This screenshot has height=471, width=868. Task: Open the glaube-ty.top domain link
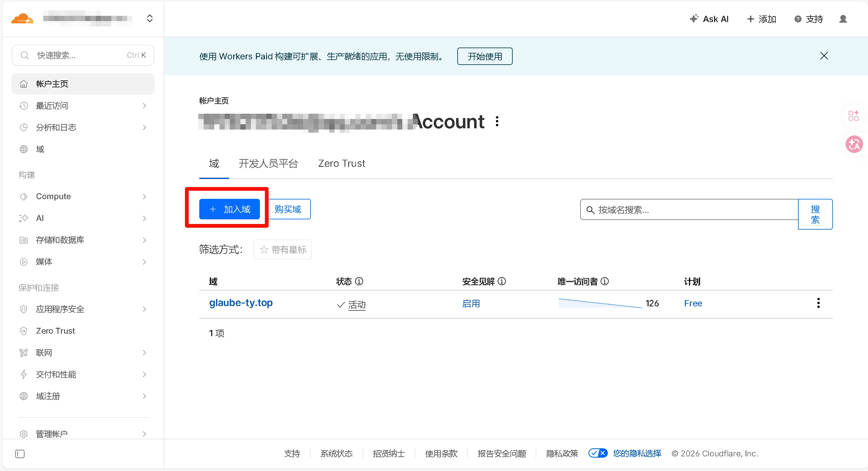tap(241, 303)
